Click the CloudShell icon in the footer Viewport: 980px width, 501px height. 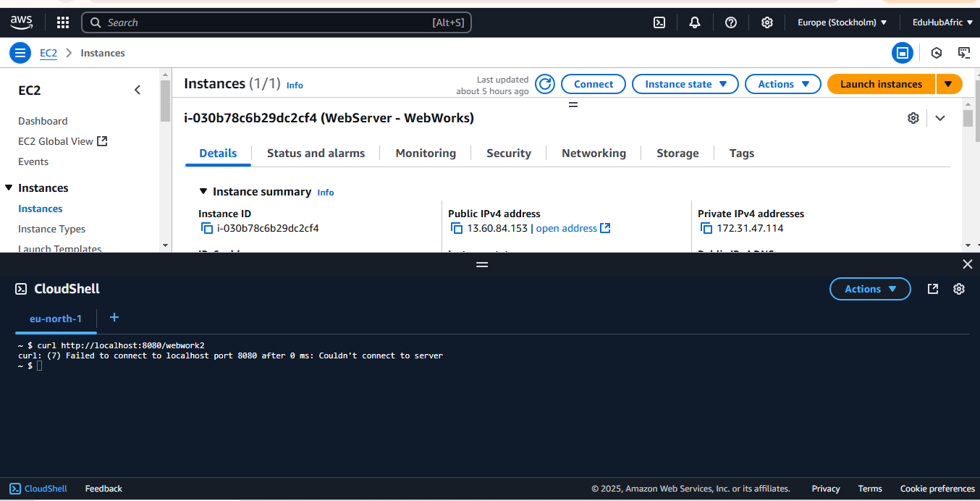(x=15, y=489)
